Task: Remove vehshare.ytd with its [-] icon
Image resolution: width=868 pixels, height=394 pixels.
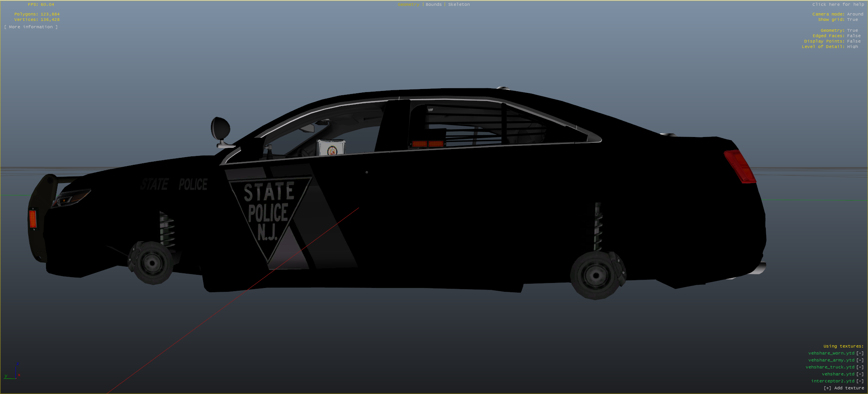Action: (x=860, y=374)
